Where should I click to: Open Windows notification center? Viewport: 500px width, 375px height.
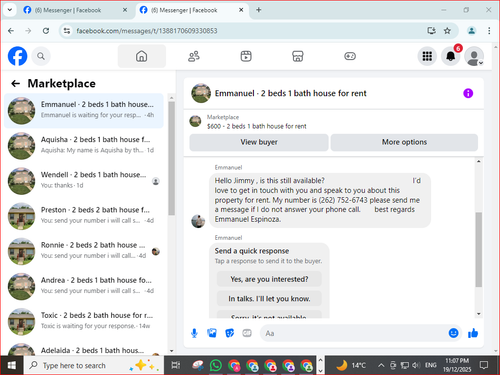[484, 365]
